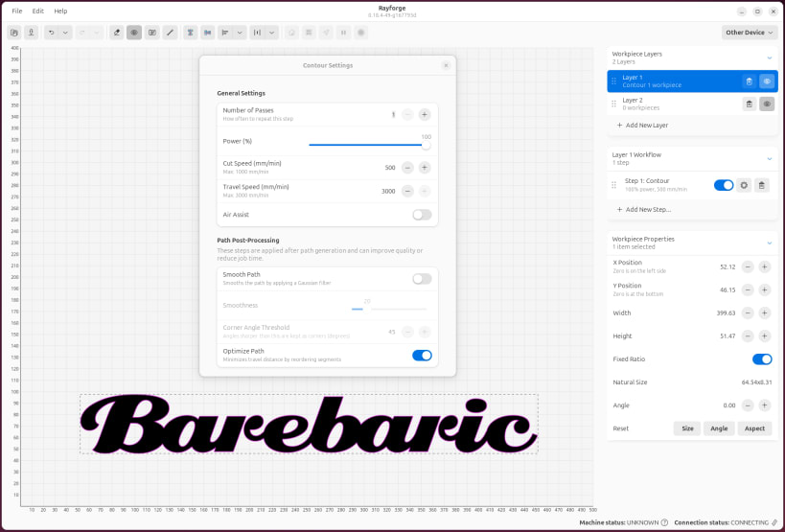Collapse the Workpiece Properties panel
This screenshot has height=532, width=785.
(x=770, y=243)
